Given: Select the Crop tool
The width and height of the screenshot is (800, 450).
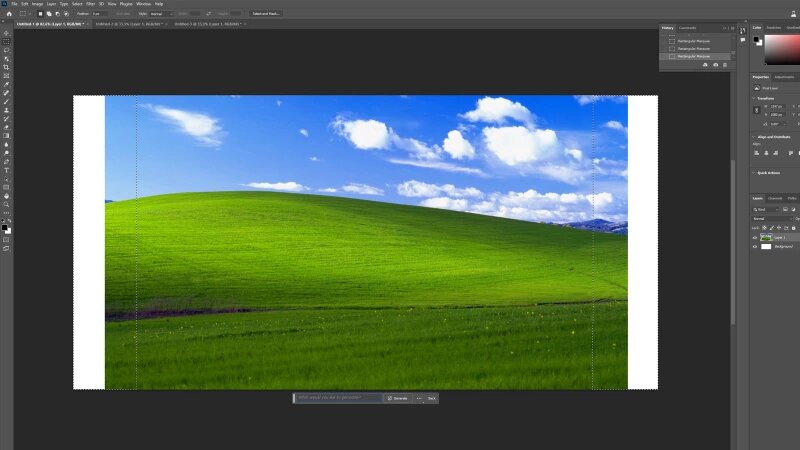Looking at the screenshot, I should [6, 67].
